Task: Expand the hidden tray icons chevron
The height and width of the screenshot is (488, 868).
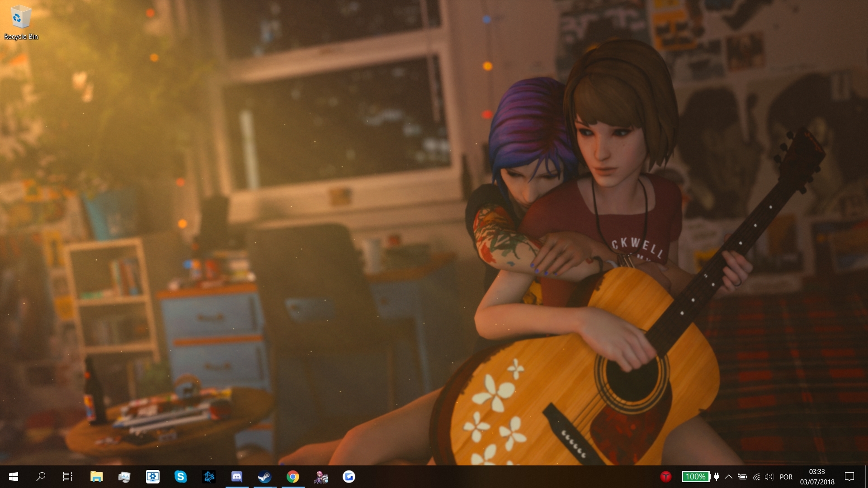Action: (729, 477)
